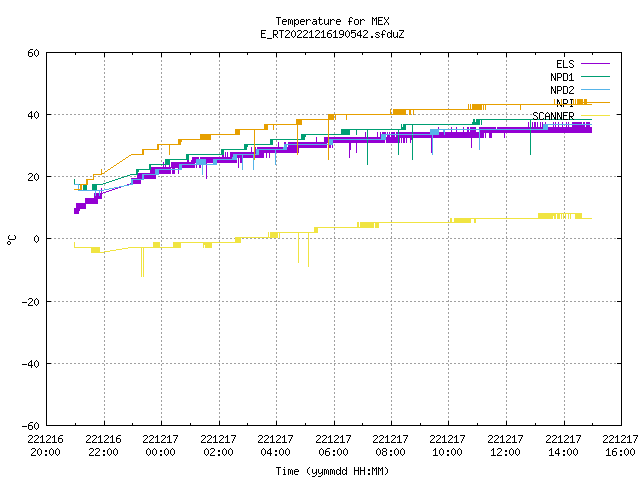The image size is (640, 480).
Task: Click the chart title 'Temperature for MEX'
Action: [x=332, y=21]
